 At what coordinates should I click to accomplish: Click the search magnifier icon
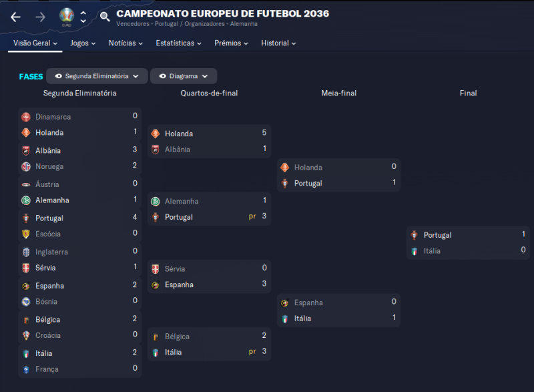[105, 17]
